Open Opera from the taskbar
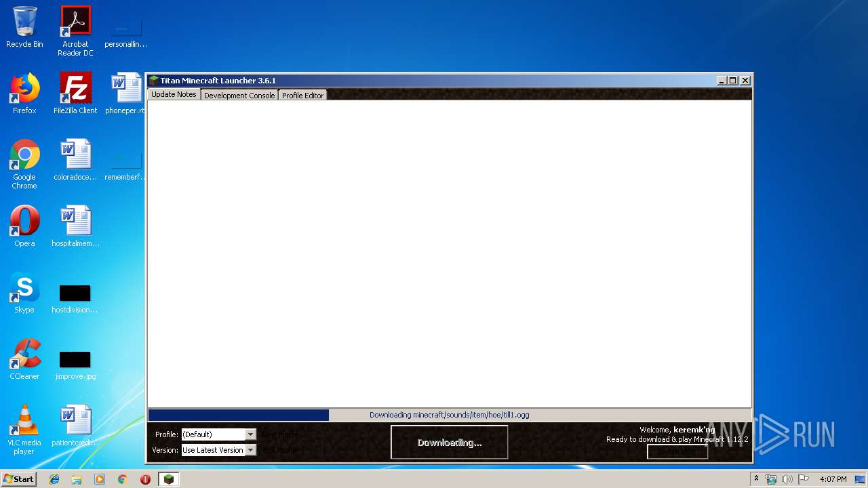This screenshot has height=488, width=868. pos(145,479)
